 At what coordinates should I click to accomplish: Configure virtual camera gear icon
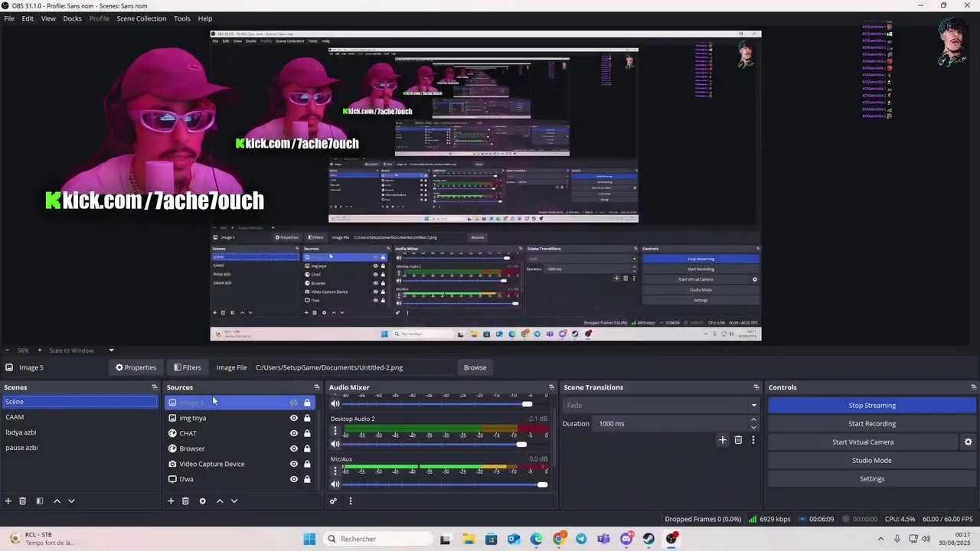(x=968, y=442)
